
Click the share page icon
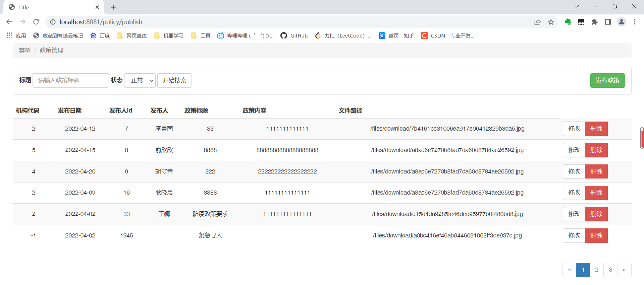click(537, 22)
